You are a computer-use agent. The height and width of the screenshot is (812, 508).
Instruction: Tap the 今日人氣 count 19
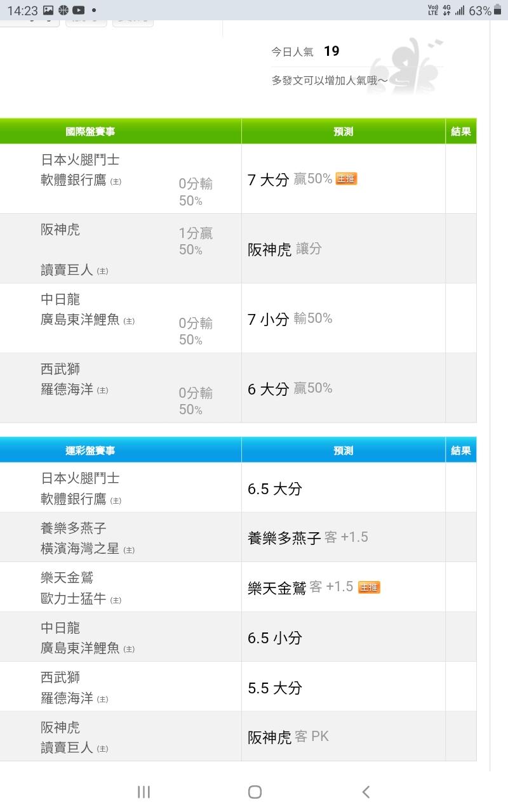331,51
